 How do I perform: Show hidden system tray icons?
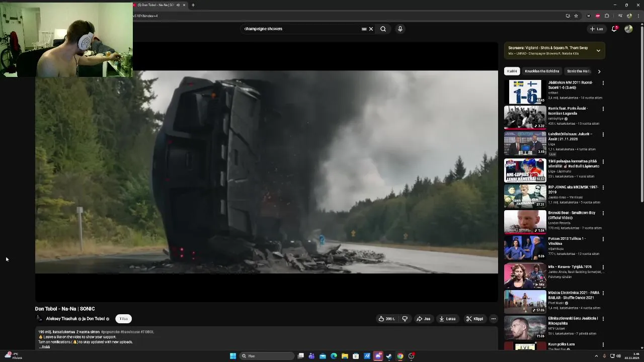[596, 356]
